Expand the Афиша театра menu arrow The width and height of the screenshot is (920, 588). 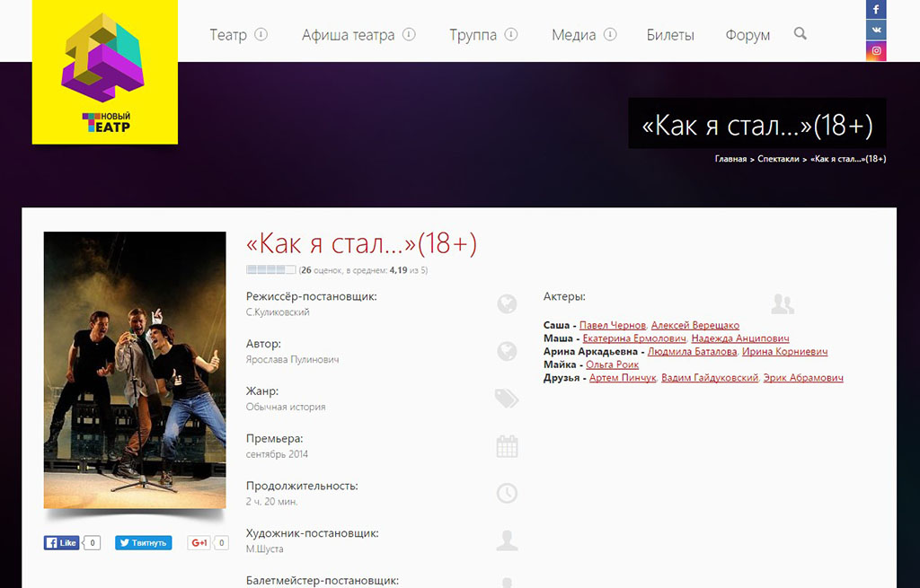click(409, 35)
